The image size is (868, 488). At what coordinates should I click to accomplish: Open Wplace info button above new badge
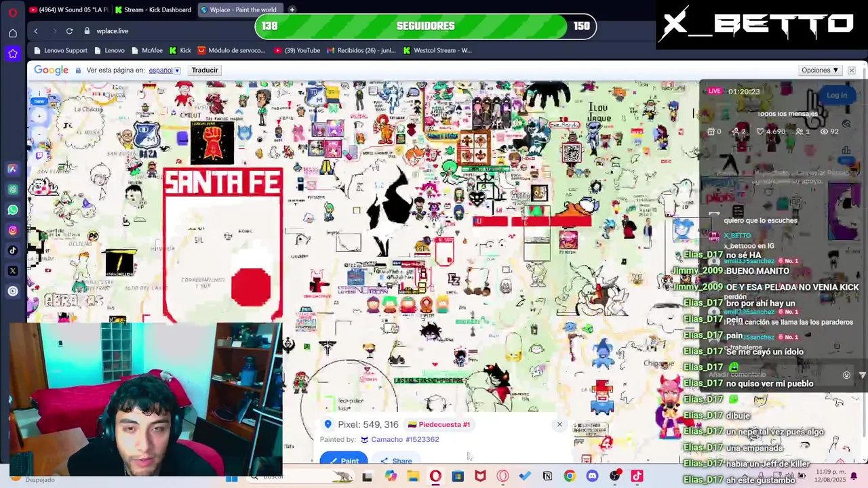coord(39,93)
